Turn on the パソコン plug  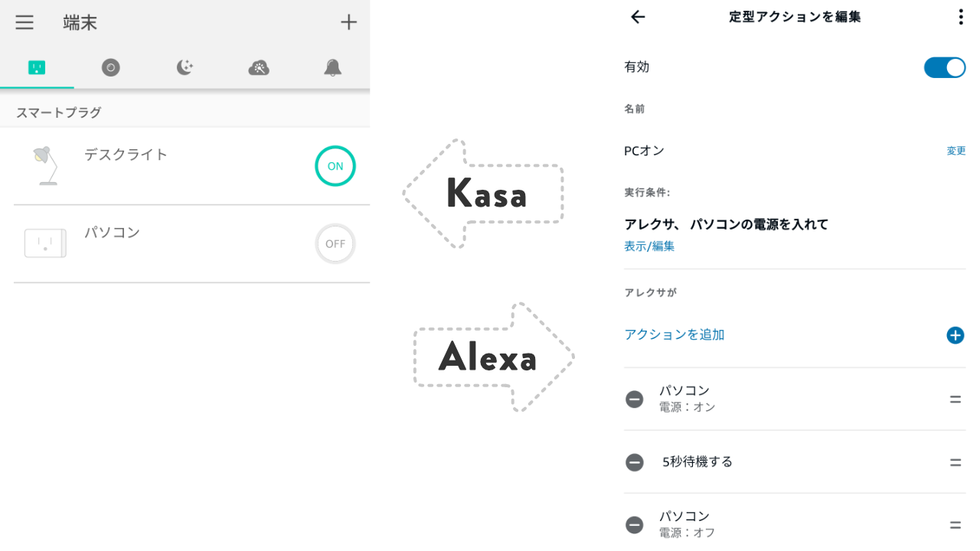pos(335,244)
